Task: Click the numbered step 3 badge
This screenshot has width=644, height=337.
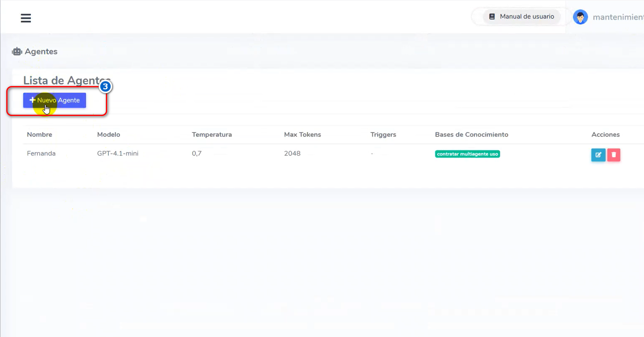Action: point(105,86)
